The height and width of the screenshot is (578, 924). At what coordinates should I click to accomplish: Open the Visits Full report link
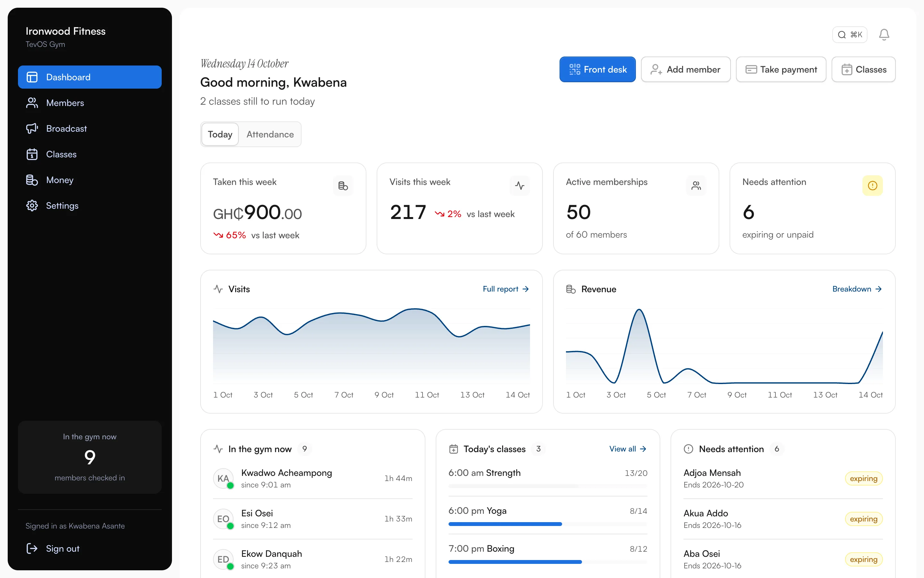(506, 289)
